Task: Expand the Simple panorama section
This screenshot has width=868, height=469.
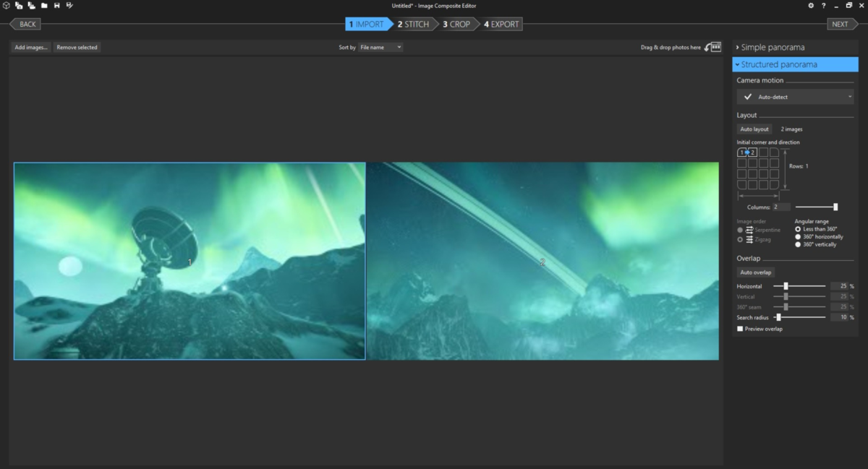Action: point(796,47)
